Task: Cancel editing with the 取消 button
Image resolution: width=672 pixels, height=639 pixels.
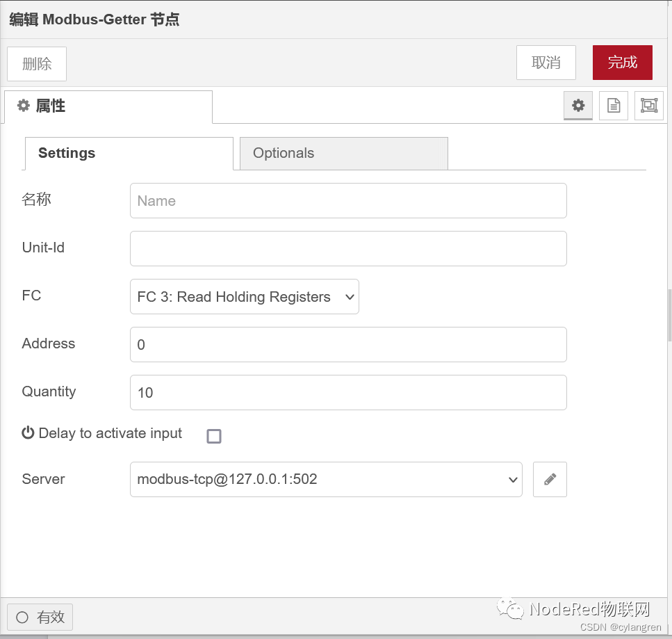Action: click(546, 63)
